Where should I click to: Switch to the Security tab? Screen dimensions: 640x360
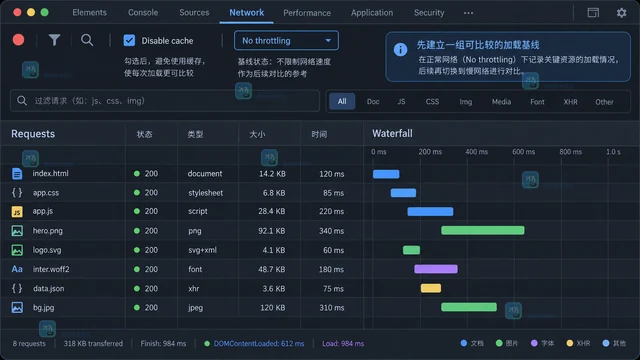[x=429, y=13]
